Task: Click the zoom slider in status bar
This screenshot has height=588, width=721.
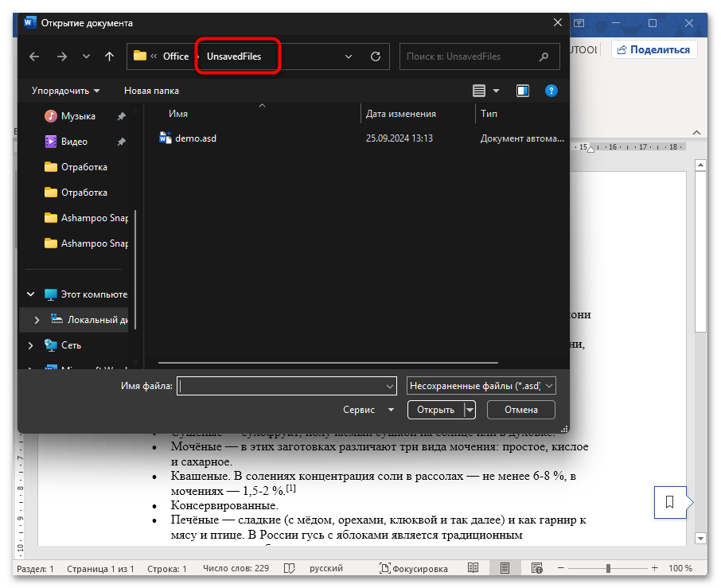Action: 608,568
